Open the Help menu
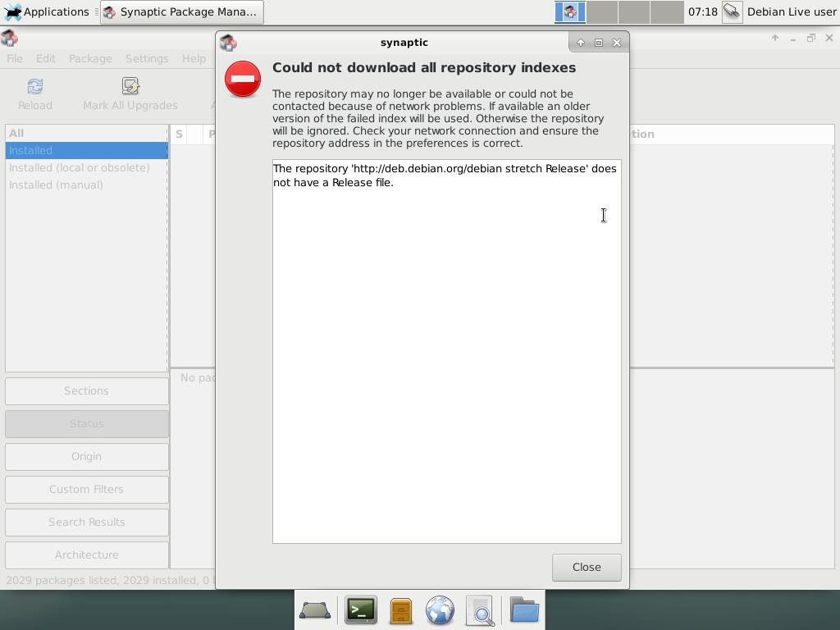Screen dimensions: 840x630 tap(194, 58)
